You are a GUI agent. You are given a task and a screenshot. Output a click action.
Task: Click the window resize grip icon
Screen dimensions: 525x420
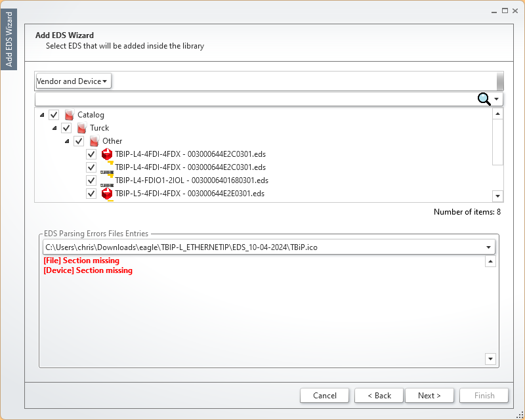(520, 415)
